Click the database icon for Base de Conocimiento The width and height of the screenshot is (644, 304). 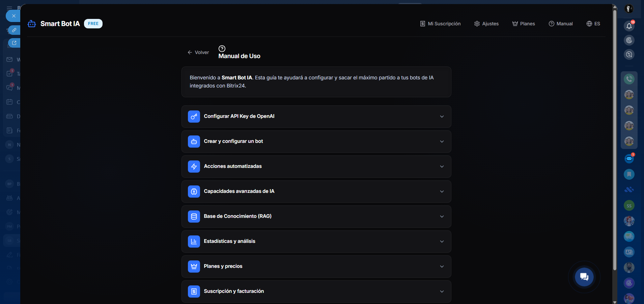[194, 217]
